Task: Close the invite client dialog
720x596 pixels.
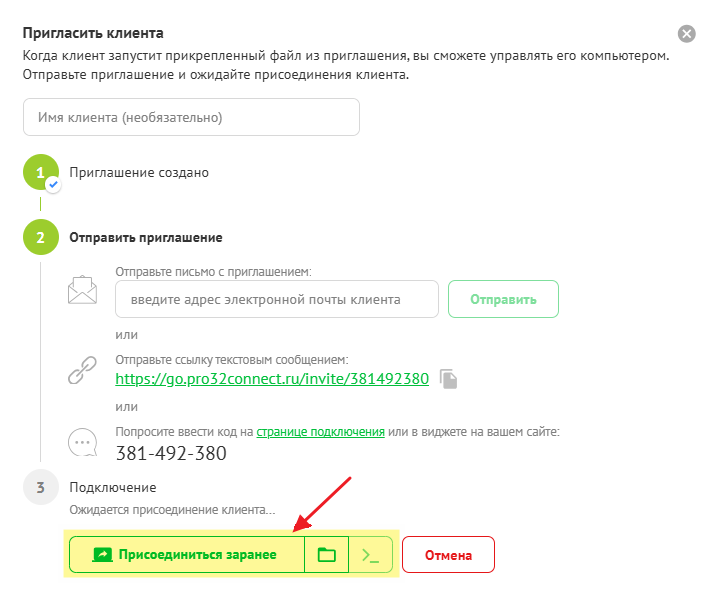Action: 686,34
